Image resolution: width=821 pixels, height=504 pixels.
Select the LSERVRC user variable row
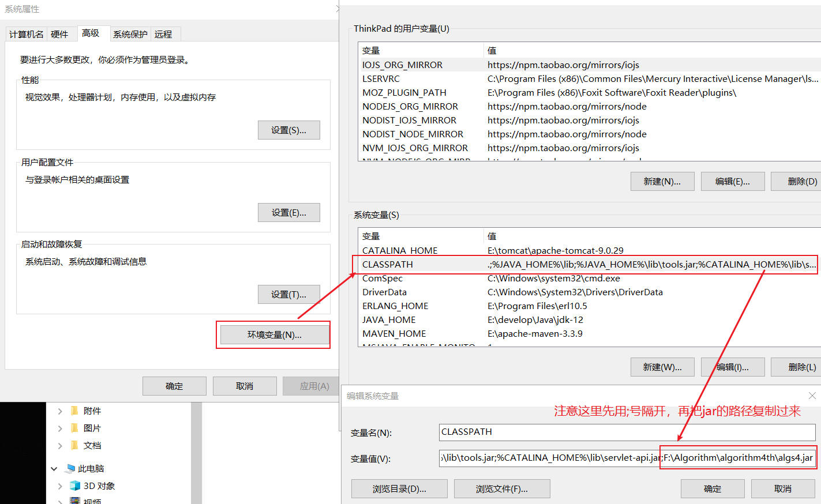(588, 78)
